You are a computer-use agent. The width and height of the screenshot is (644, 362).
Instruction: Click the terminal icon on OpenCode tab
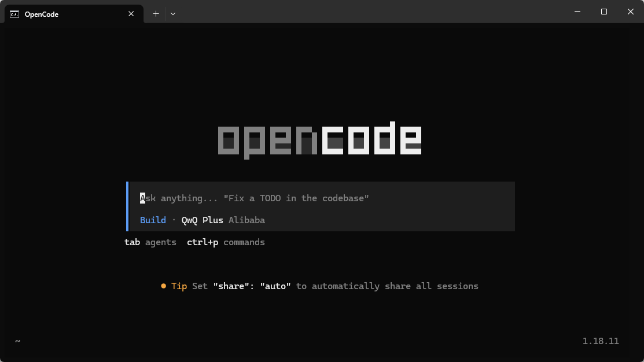coord(14,14)
